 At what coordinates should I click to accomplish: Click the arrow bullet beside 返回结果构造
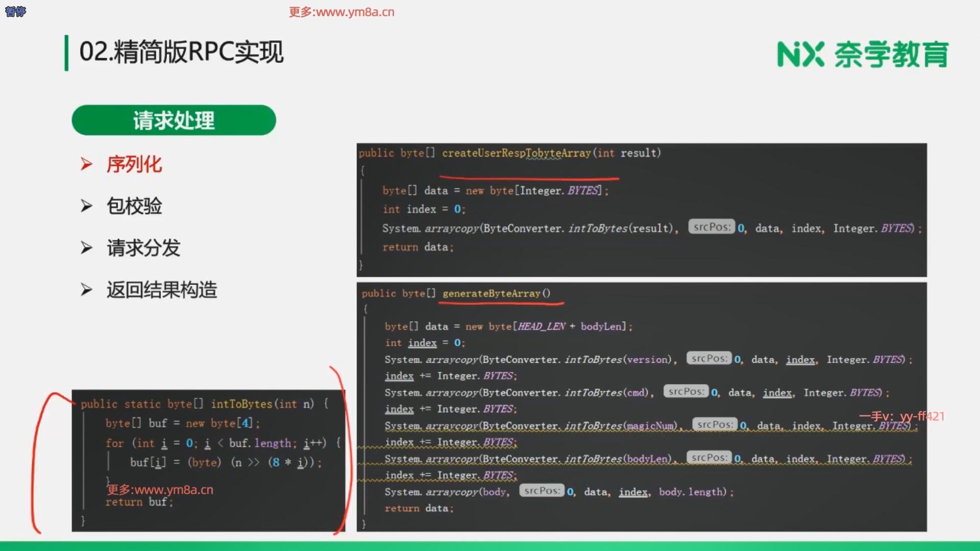coord(87,290)
